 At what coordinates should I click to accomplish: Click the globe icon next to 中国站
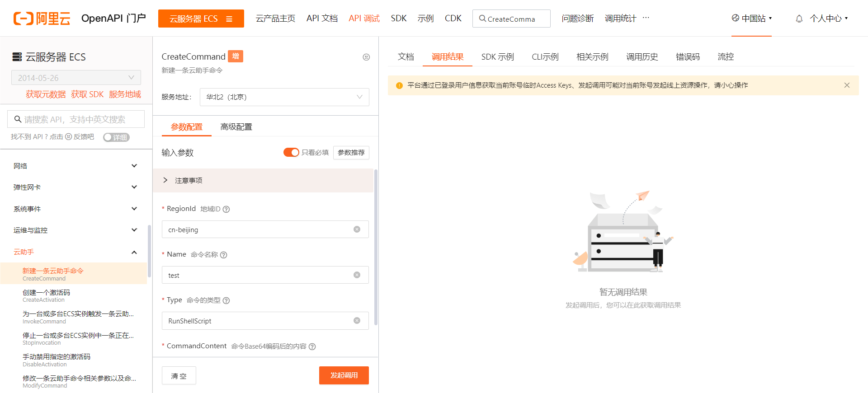(736, 18)
